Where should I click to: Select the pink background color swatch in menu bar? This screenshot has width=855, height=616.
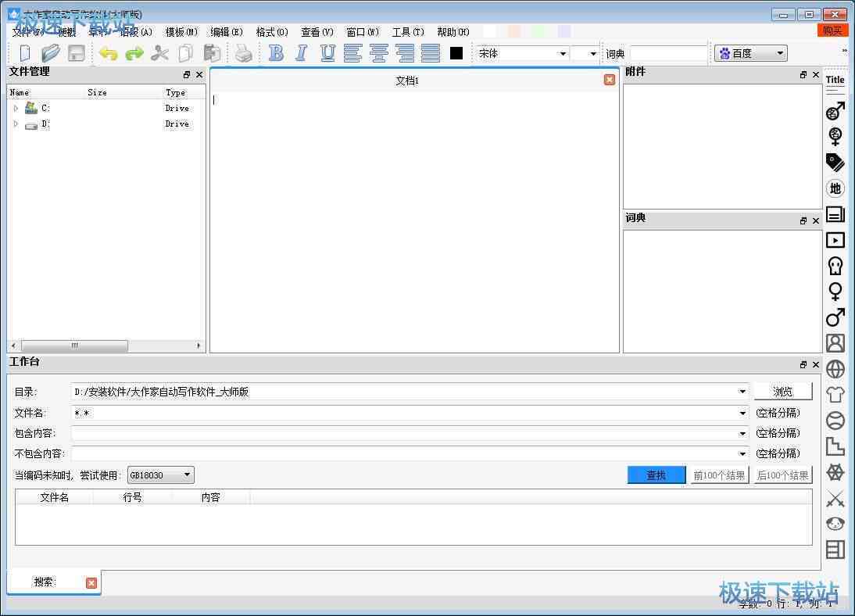pos(513,31)
